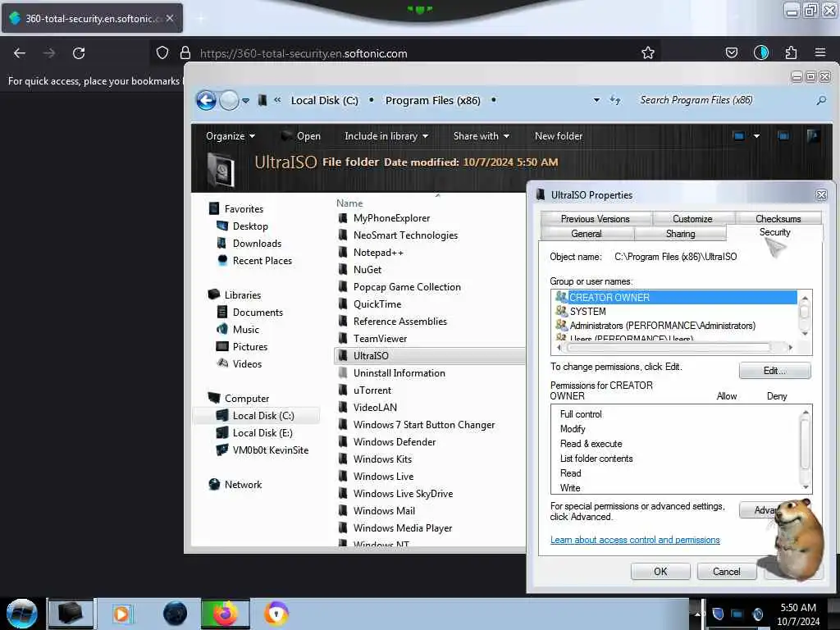Image resolution: width=840 pixels, height=630 pixels.
Task: Click the Explorer help icon
Action: point(813,136)
